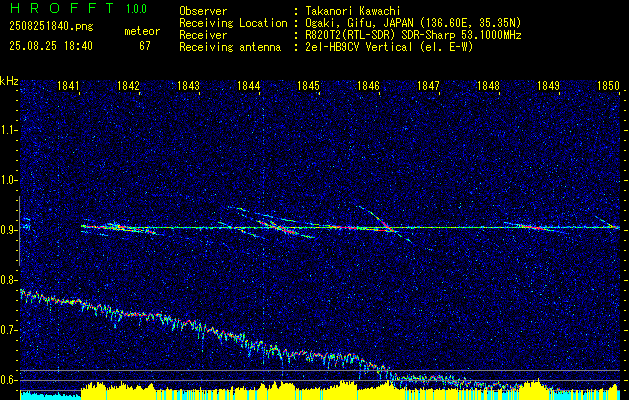Click the meteor echo cluster near 1844
This screenshot has height=400, width=629.
point(277,227)
